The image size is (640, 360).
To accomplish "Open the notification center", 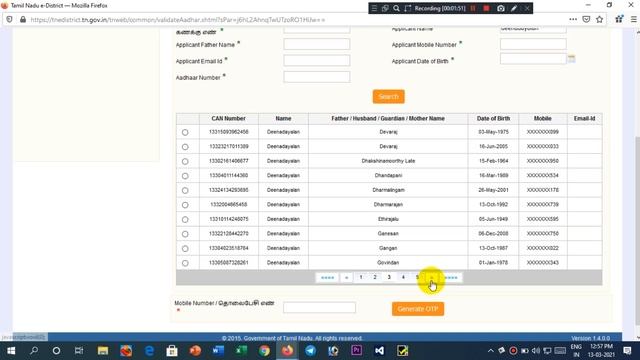I will [627, 351].
